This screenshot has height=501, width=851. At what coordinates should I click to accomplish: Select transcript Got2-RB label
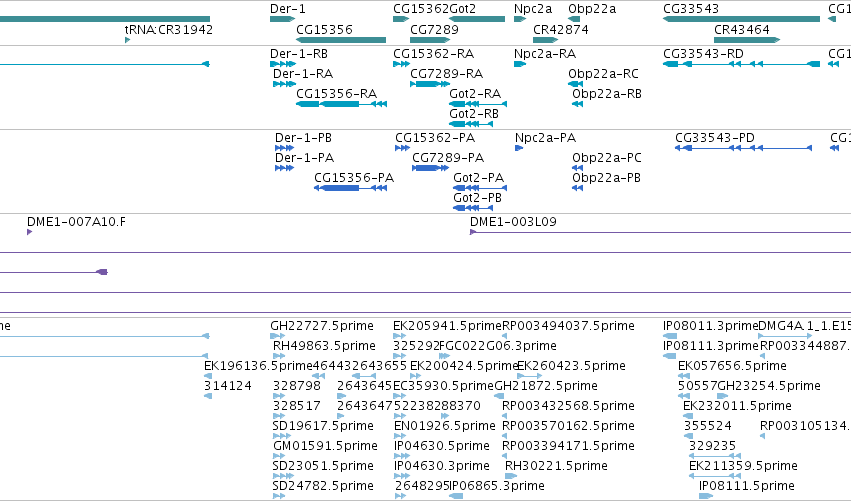tap(474, 114)
